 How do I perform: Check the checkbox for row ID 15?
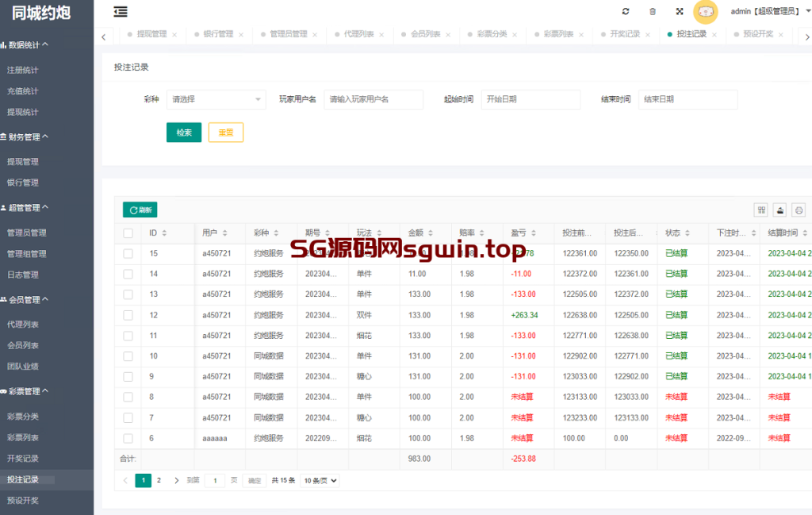tap(128, 253)
